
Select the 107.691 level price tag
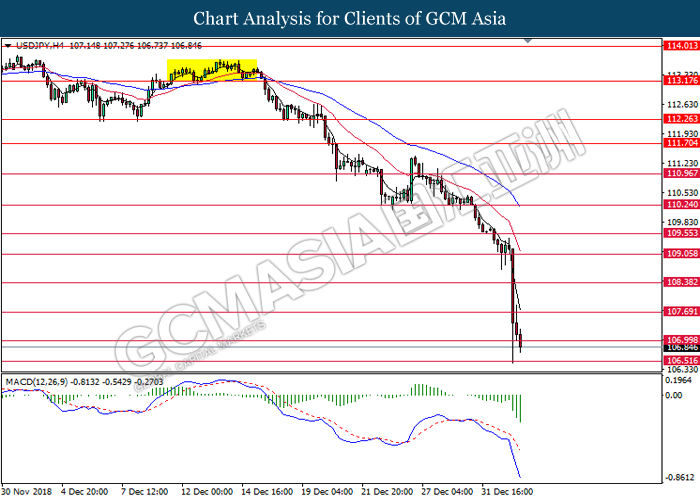(x=682, y=312)
